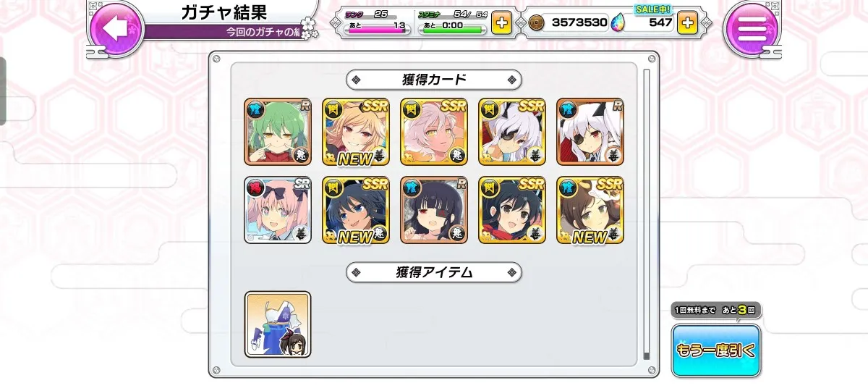Open the blonde SSR card marked NEW
Viewport: 868px width, 391px height.
(356, 132)
